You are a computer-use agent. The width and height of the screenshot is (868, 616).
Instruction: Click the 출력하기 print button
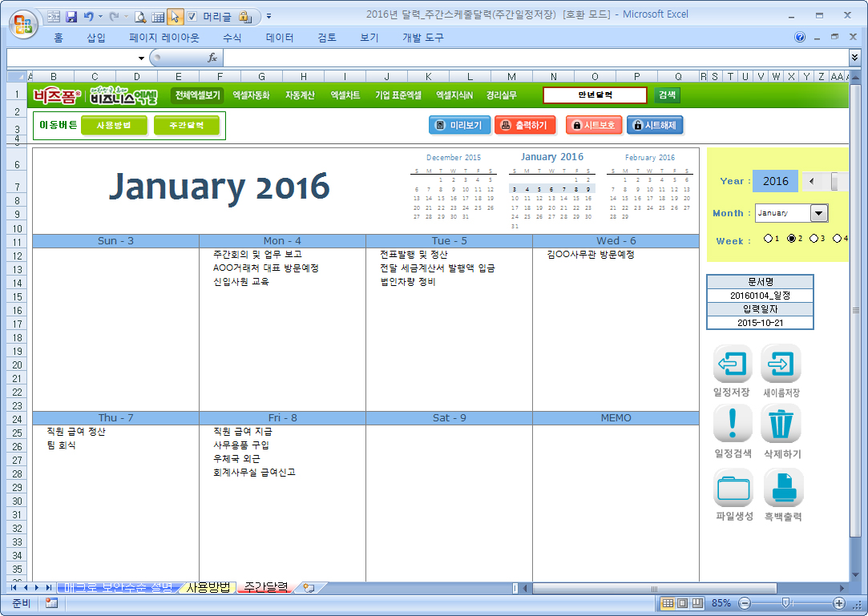pyautogui.click(x=525, y=125)
